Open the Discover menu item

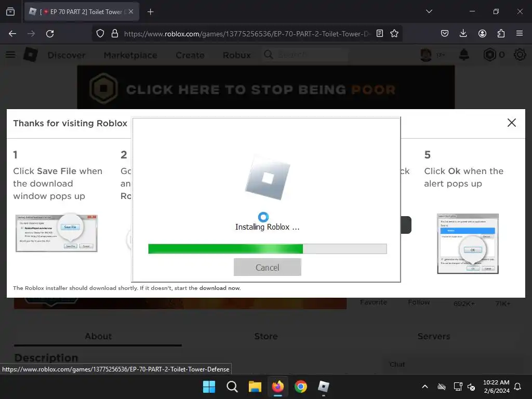66,55
